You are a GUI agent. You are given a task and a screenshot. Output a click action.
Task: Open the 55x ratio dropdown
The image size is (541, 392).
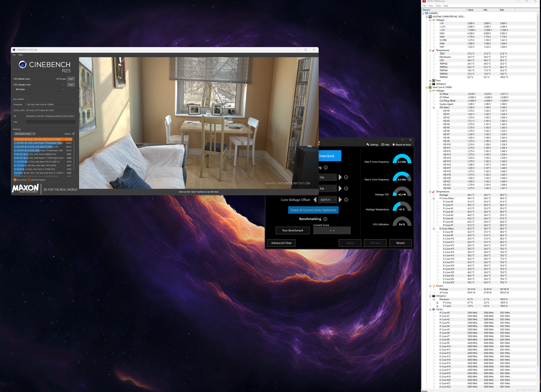[327, 177]
